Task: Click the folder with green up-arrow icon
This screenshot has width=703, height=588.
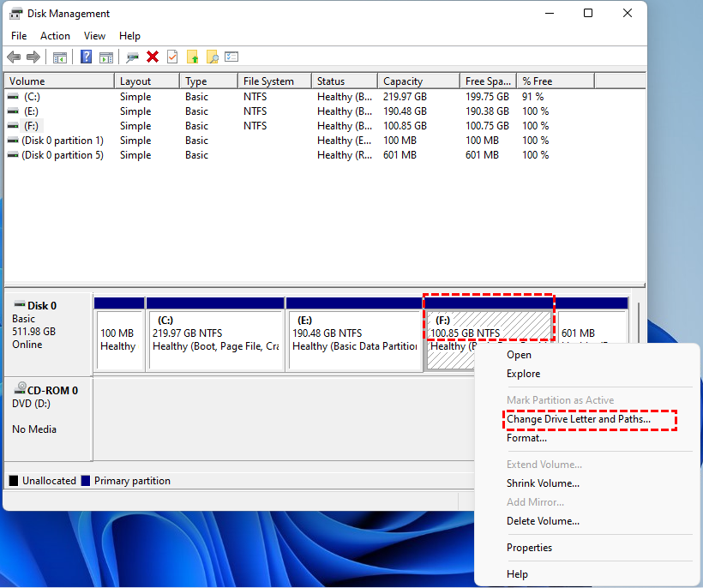Action: tap(192, 57)
